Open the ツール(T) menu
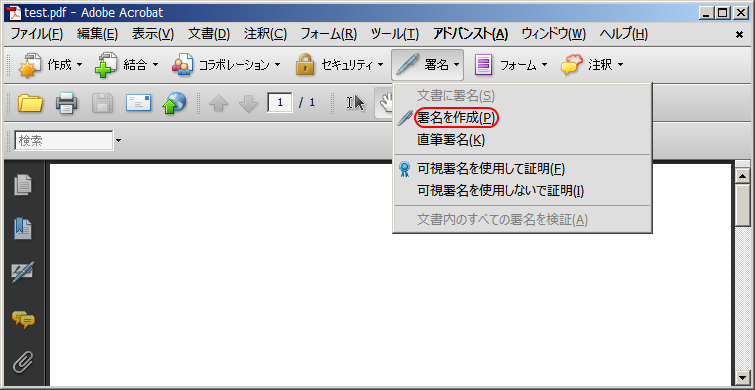Image resolution: width=755 pixels, height=390 pixels. coord(395,34)
